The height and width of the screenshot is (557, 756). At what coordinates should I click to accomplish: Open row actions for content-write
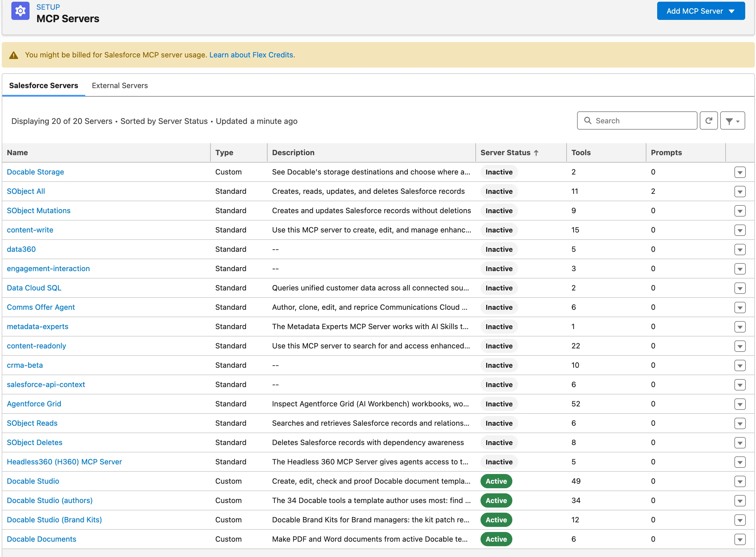tap(740, 230)
